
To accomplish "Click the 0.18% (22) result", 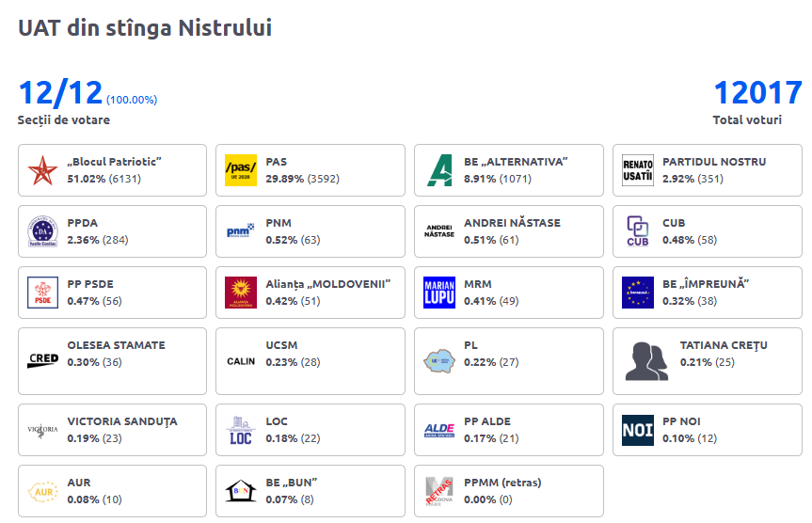I will (294, 438).
